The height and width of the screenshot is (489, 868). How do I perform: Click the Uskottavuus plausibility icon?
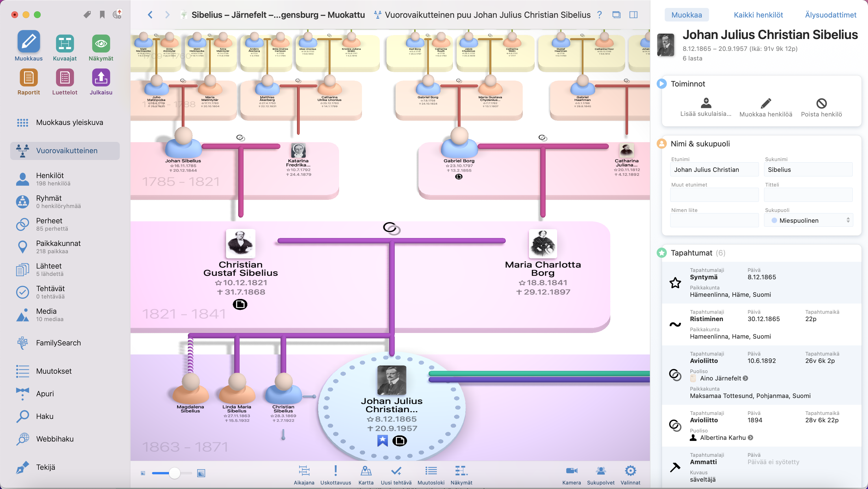pyautogui.click(x=335, y=471)
